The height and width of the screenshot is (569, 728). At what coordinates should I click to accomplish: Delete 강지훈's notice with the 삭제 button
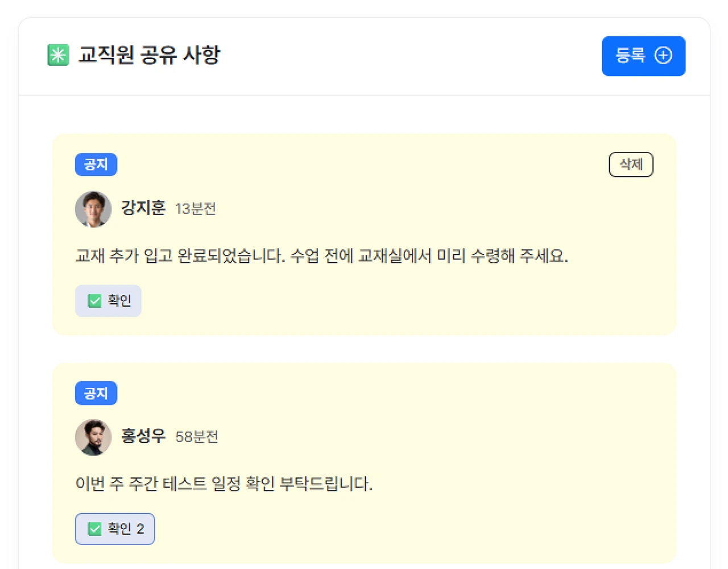click(x=631, y=164)
